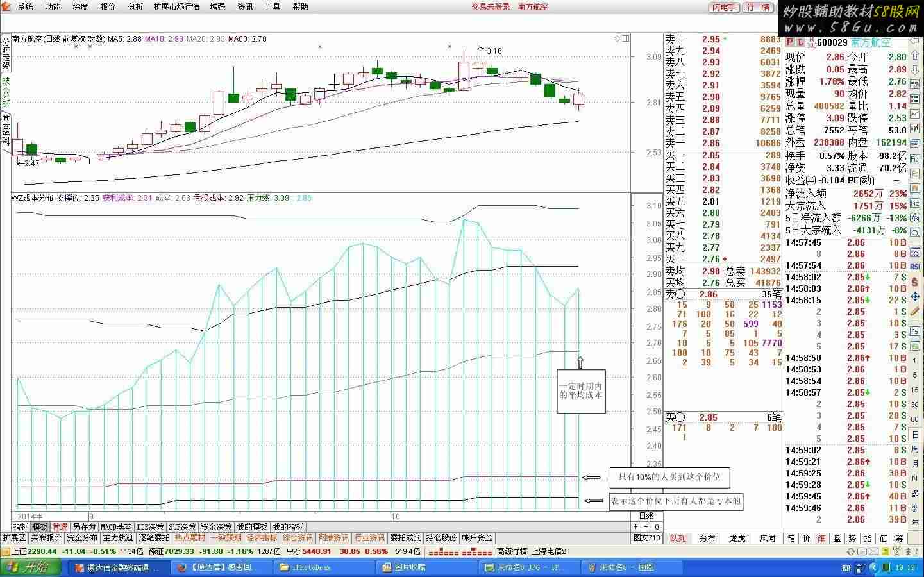The image size is (924, 577).
Task: Open the 系统 menu
Action: 25,7
